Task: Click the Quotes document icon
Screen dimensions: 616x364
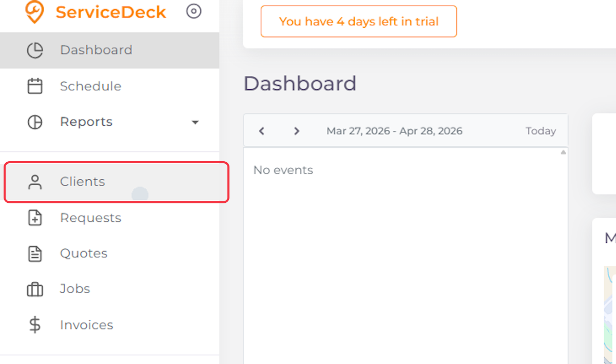Action: pyautogui.click(x=35, y=254)
